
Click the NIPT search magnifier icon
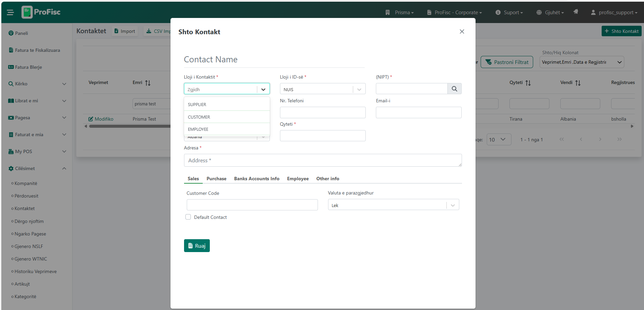454,89
